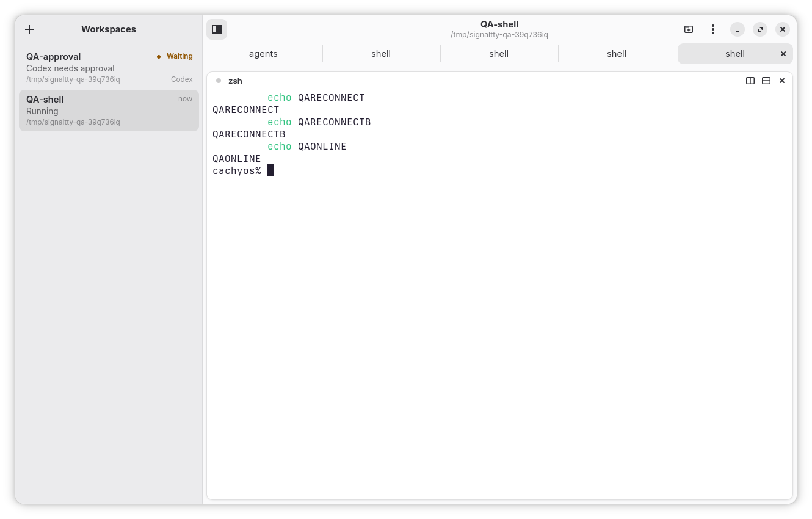
Task: Click the echo QARECONNECTB command line
Action: pyautogui.click(x=319, y=122)
